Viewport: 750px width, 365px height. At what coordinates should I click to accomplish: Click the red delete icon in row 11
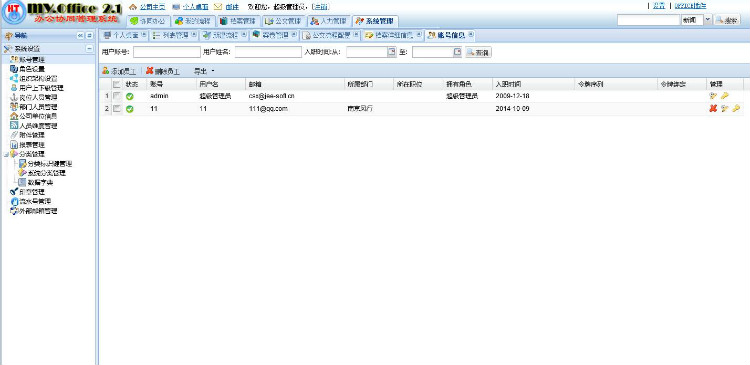713,109
